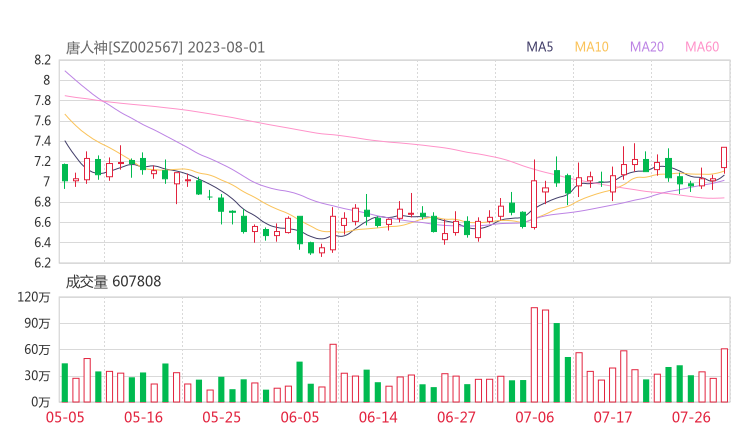This screenshot has height=440, width=740.
Task: Click the 6.2 price axis label
Action: [x=42, y=262]
